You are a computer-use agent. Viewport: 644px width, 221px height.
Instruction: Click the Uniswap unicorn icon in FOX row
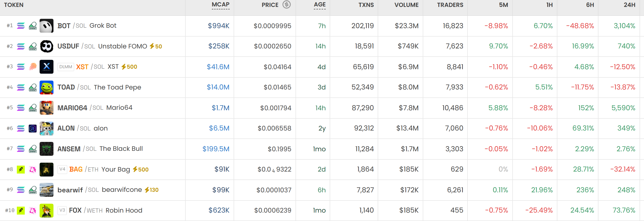click(x=33, y=211)
